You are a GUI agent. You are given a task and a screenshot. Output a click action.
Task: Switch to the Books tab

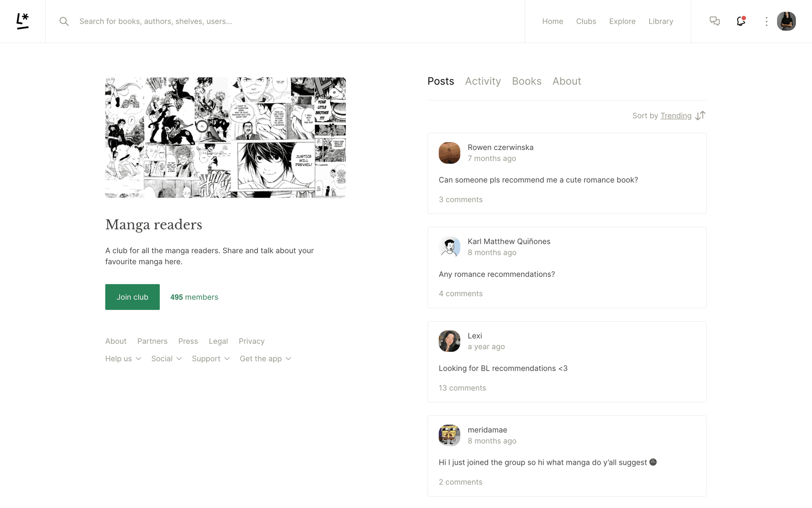coord(527,81)
